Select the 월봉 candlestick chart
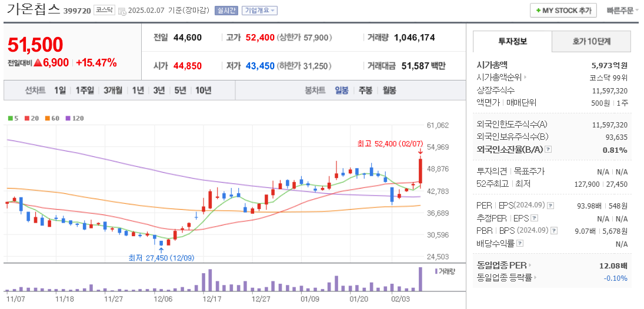 [x=389, y=90]
